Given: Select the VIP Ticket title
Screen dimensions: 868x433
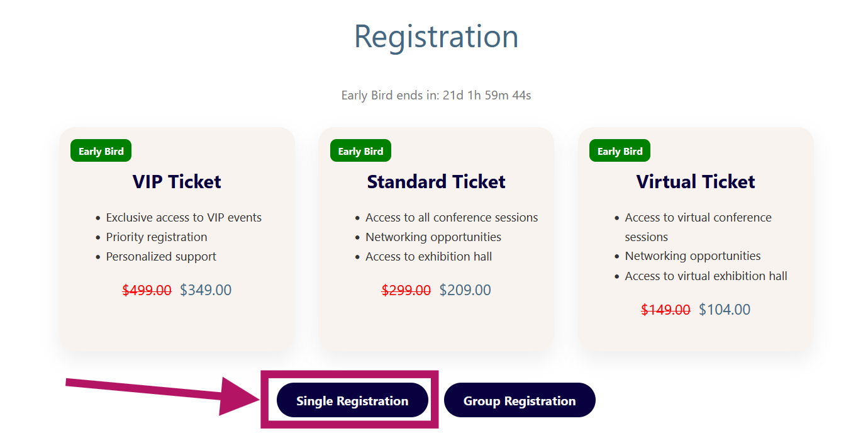Looking at the screenshot, I should tap(177, 182).
